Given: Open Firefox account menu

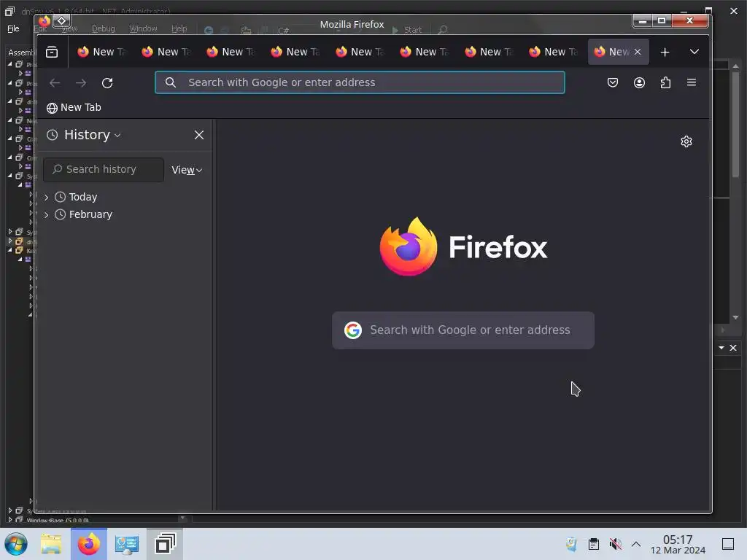Looking at the screenshot, I should coord(639,83).
